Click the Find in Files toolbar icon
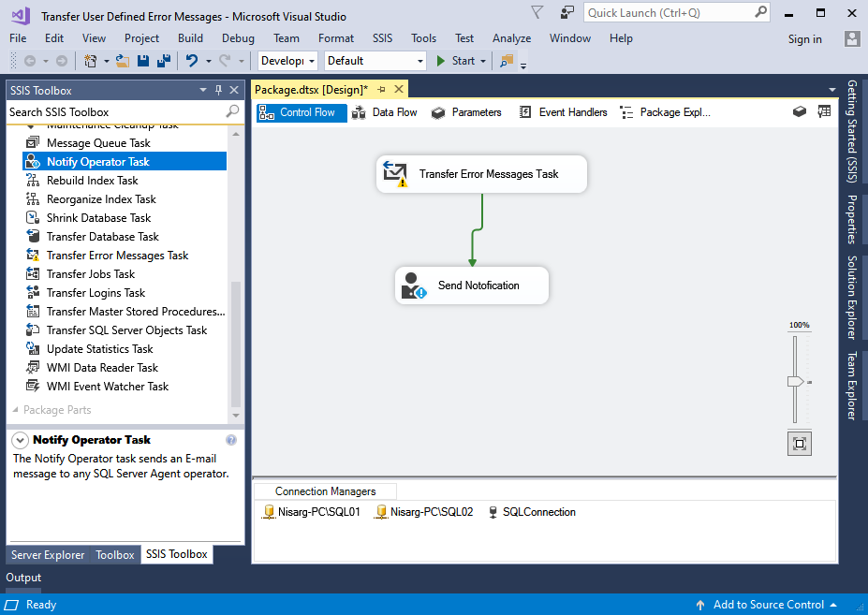 pos(506,61)
